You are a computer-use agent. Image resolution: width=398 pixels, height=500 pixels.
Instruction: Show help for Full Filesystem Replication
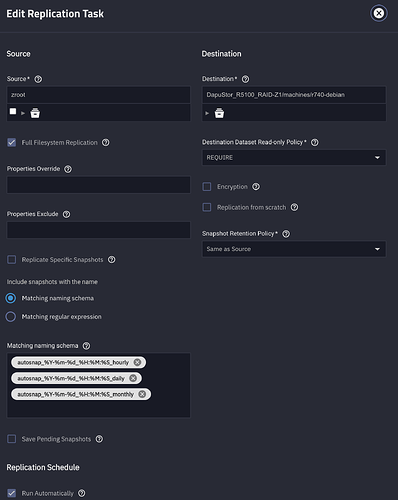click(x=106, y=142)
